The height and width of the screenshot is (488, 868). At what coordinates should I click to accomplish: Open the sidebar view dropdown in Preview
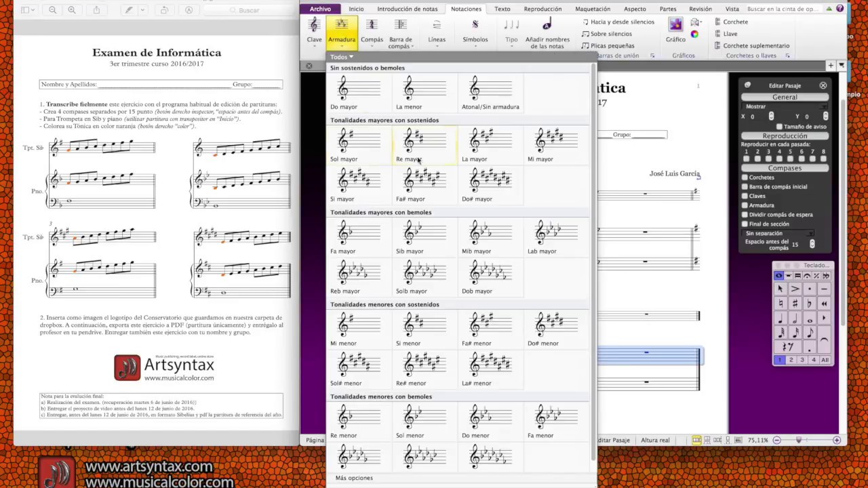(28, 10)
